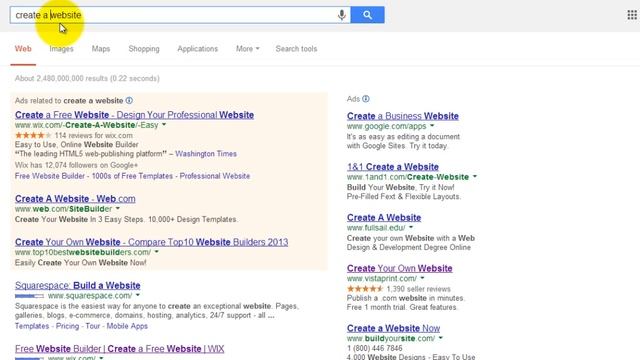The image size is (640, 360).
Task: Open 'Squarespace: Build a Website' result
Action: pyautogui.click(x=78, y=285)
